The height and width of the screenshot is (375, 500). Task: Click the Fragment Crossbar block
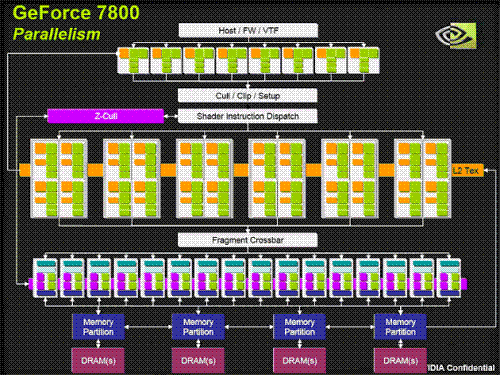coord(247,240)
